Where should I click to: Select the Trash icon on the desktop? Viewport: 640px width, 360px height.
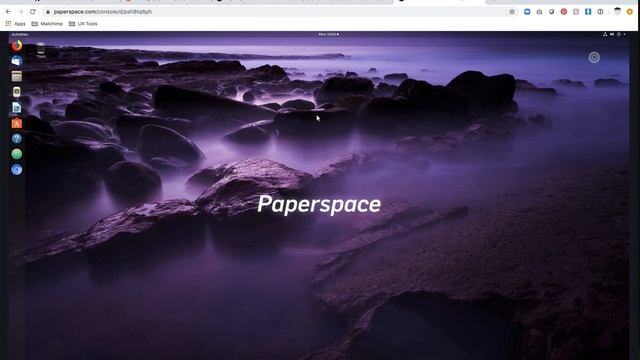coord(41,50)
